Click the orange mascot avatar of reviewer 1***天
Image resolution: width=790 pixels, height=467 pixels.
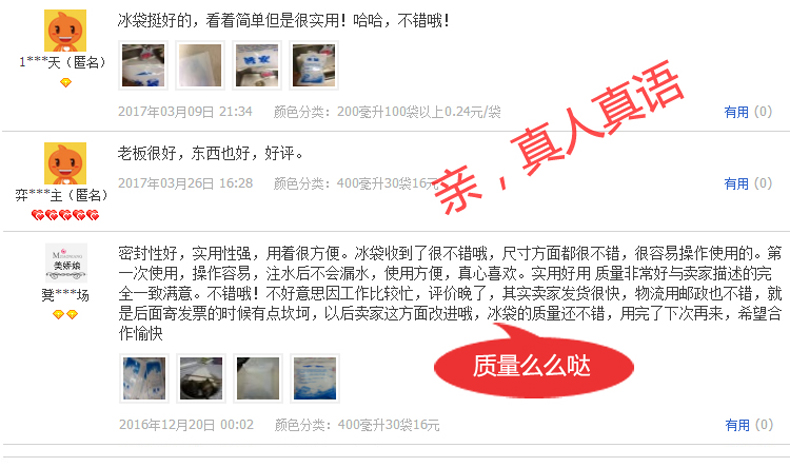[x=65, y=30]
